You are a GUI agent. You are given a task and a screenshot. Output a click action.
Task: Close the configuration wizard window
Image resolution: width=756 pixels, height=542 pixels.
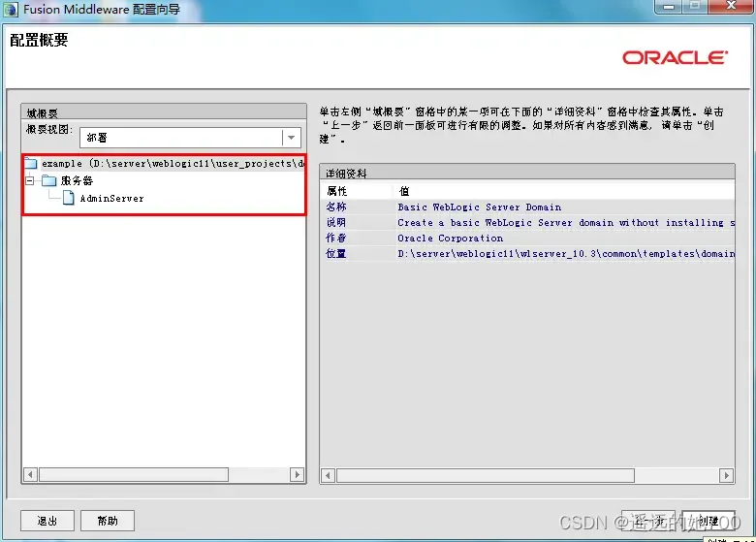pyautogui.click(x=731, y=6)
